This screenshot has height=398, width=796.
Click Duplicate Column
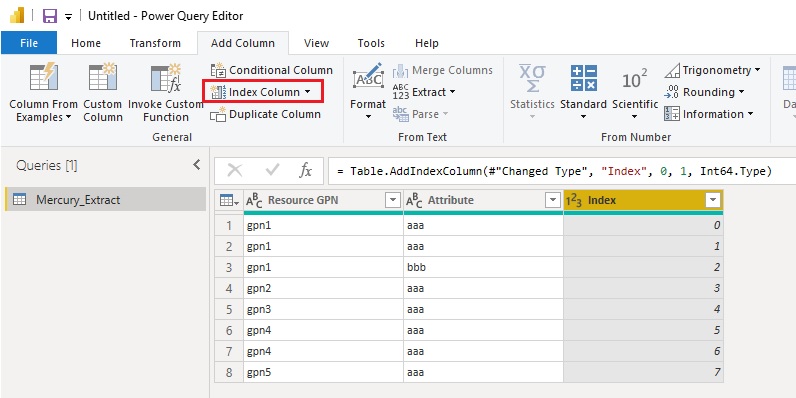click(x=266, y=114)
